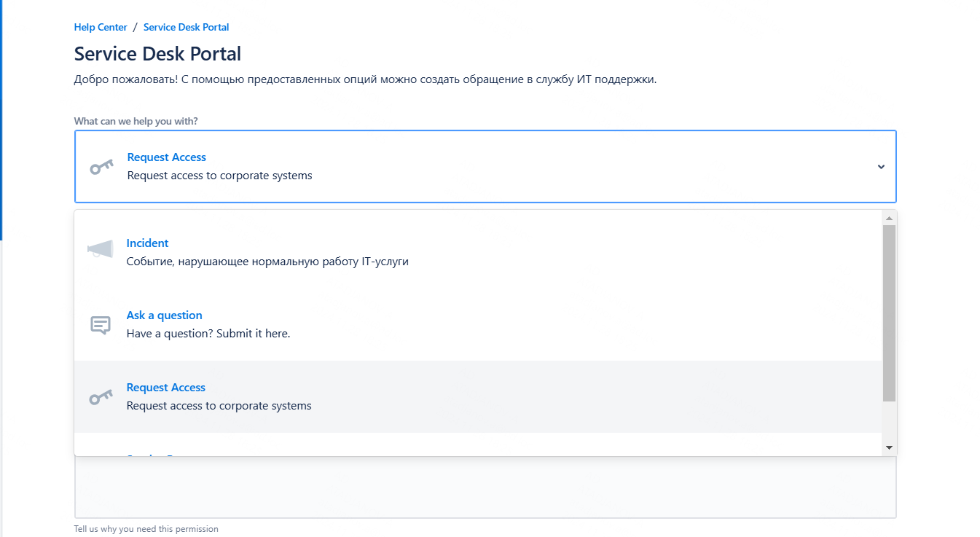Open the Service Desk Portal breadcrumb link
980x537 pixels.
pos(186,27)
